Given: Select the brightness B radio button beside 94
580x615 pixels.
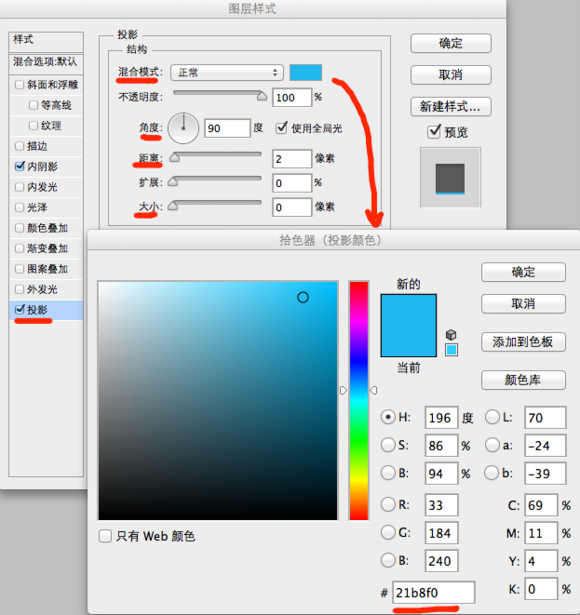Looking at the screenshot, I should (388, 473).
